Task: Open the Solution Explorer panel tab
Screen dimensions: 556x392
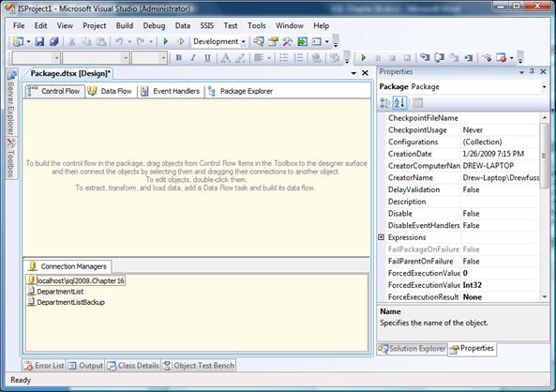Action: tap(412, 349)
